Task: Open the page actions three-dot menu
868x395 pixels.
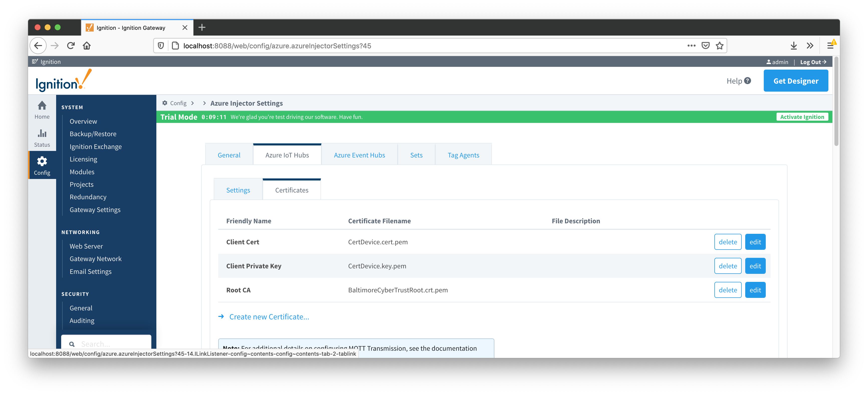Action: (x=691, y=46)
